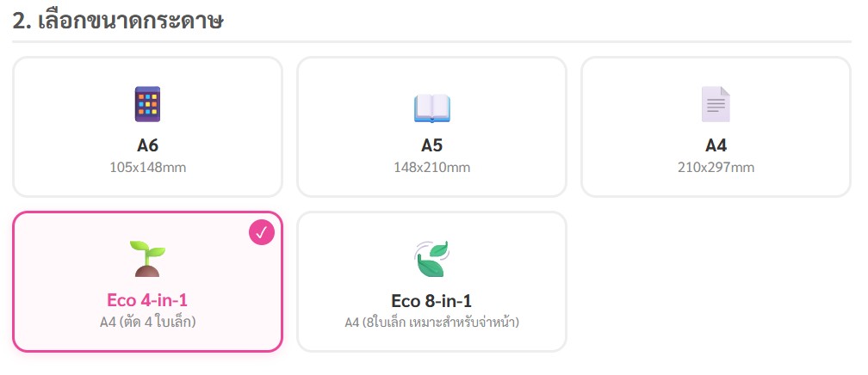Select the A4 paper size label
Screen dimensions: 868x375
716,145
